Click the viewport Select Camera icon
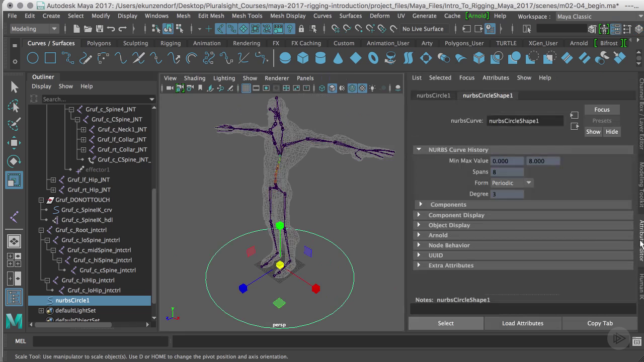 coord(169,88)
